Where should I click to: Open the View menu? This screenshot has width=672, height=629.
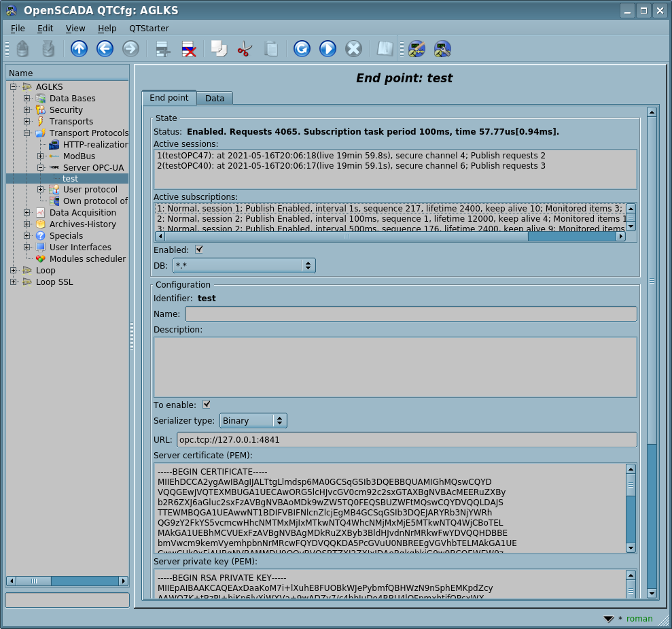click(75, 29)
